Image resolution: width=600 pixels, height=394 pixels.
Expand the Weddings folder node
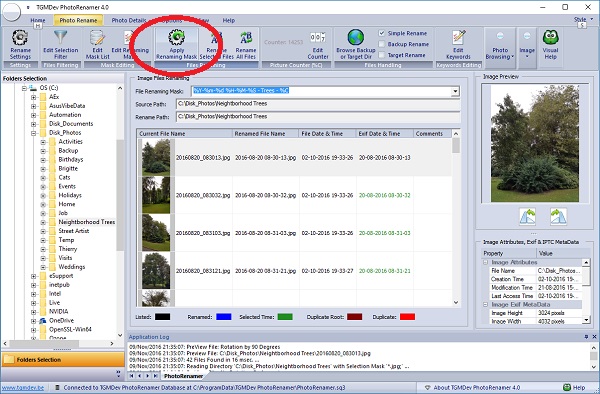pyautogui.click(x=43, y=267)
